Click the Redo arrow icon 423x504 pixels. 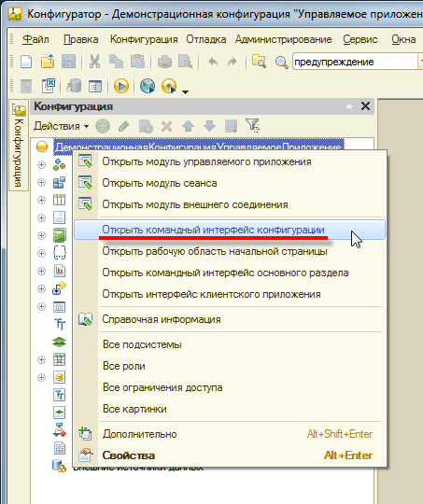pyautogui.click(x=232, y=62)
